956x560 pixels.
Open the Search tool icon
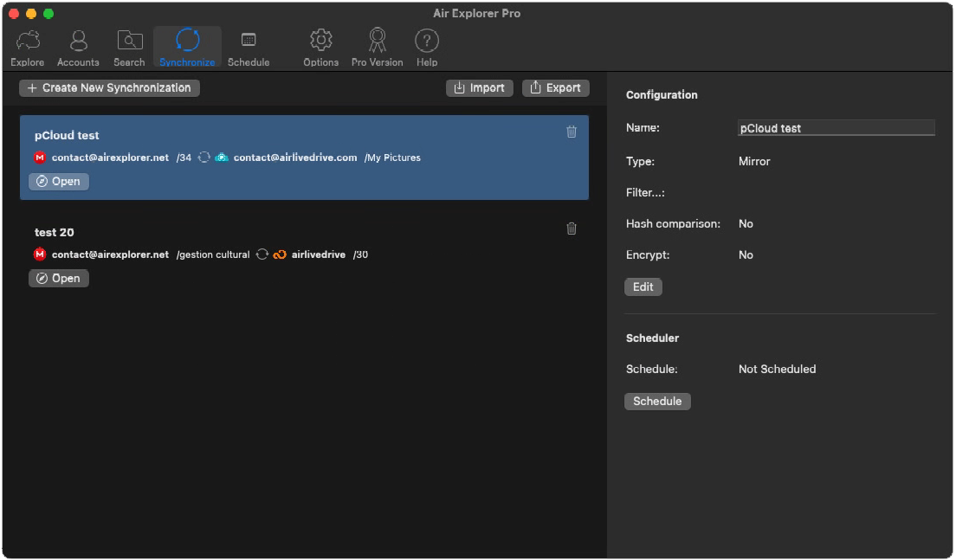[x=129, y=40]
